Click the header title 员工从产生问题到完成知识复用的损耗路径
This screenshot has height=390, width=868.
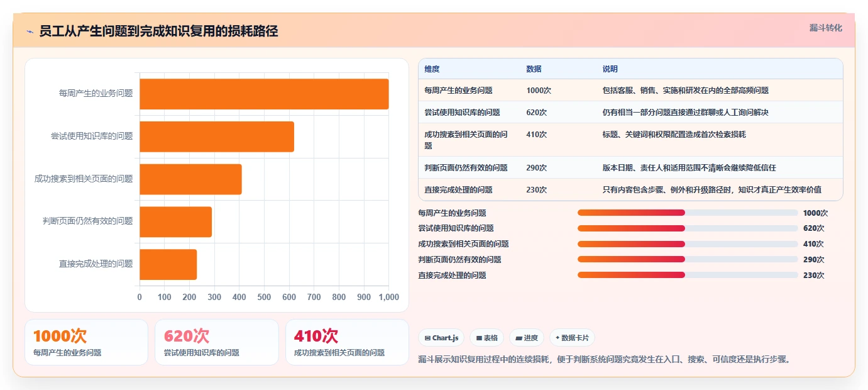pos(158,31)
